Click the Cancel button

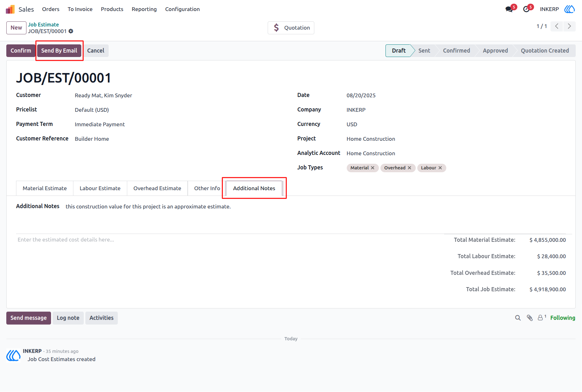click(x=96, y=51)
